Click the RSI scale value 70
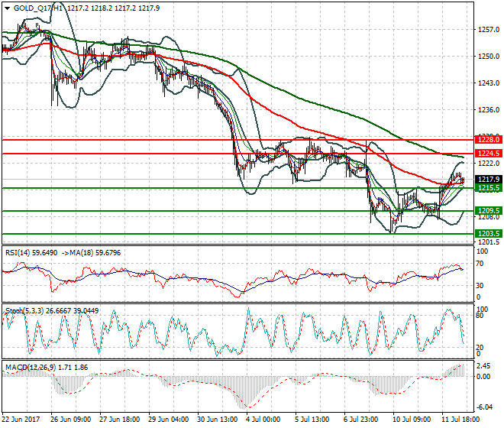The image size is (504, 428). point(480,264)
